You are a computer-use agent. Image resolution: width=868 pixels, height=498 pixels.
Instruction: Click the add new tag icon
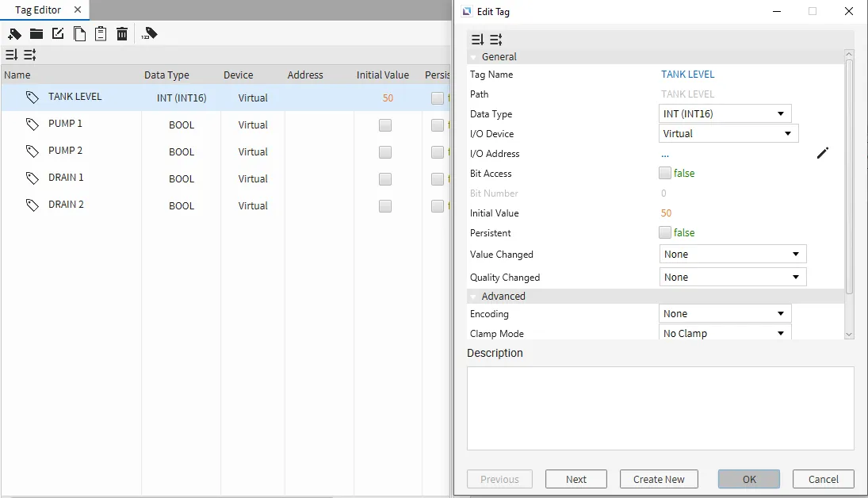point(14,33)
